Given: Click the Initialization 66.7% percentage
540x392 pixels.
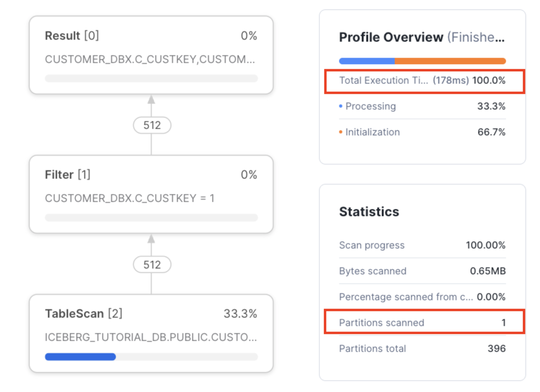Looking at the screenshot, I should pyautogui.click(x=491, y=132).
